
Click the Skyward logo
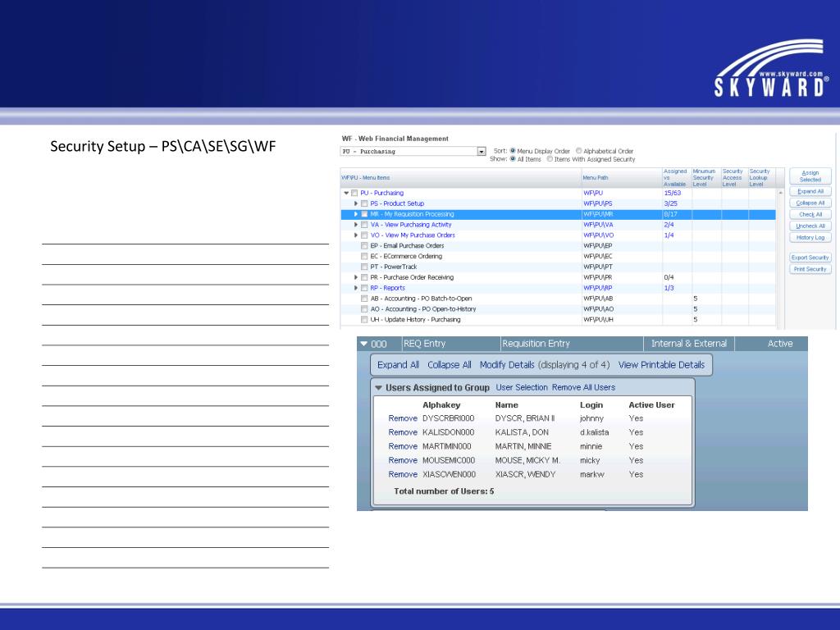point(771,68)
